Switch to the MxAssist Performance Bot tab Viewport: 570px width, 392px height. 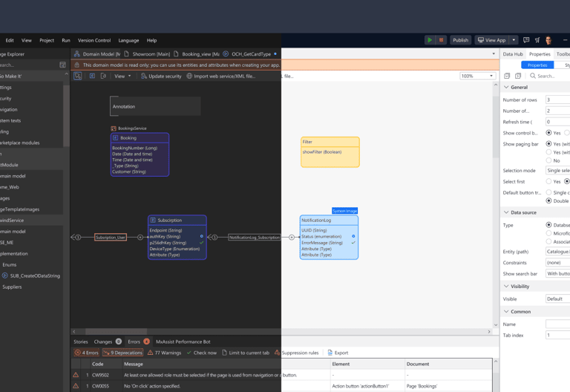point(183,342)
